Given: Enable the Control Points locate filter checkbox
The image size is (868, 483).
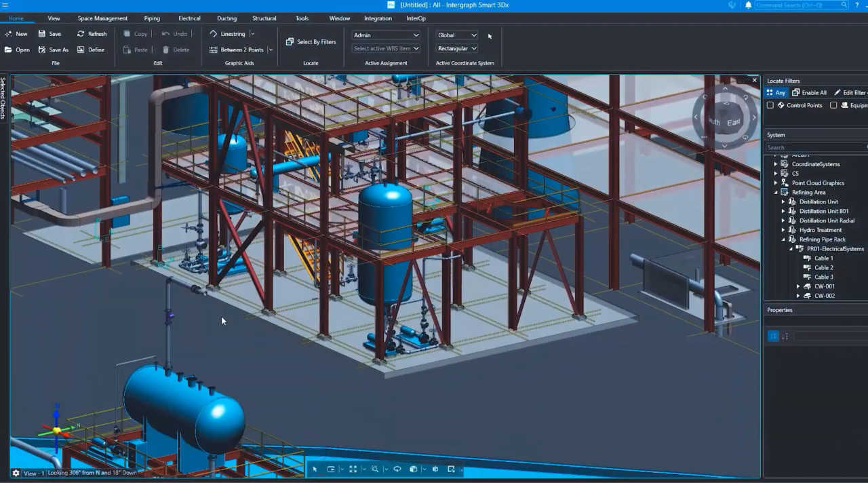Looking at the screenshot, I should (x=770, y=105).
